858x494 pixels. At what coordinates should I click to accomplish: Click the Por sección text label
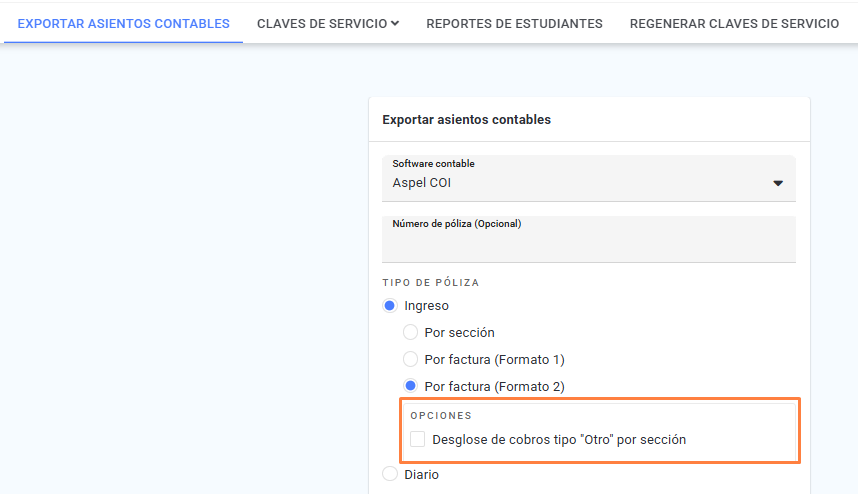tap(460, 333)
